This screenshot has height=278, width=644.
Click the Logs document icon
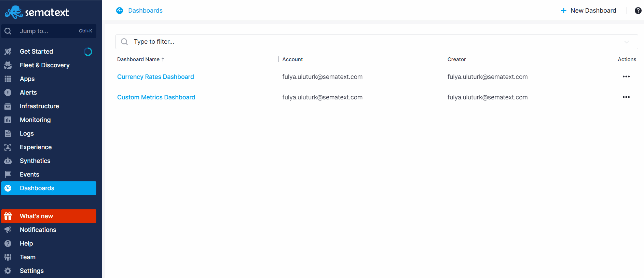8,134
